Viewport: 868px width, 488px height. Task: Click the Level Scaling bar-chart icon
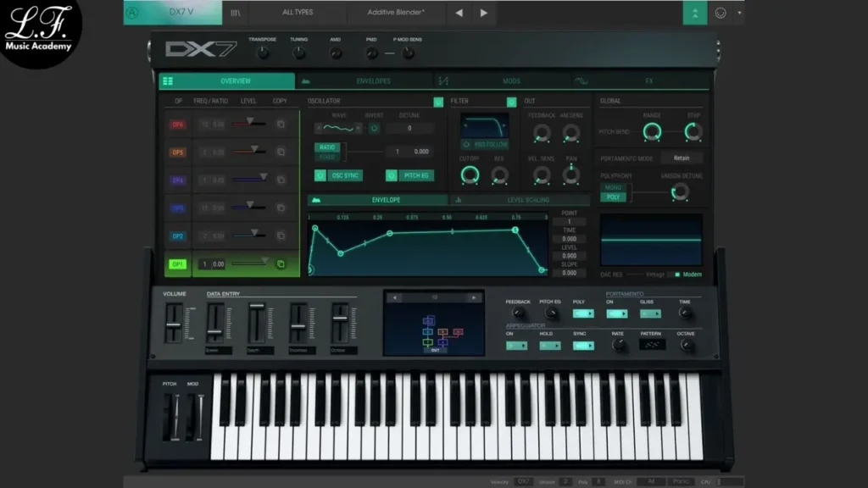(x=459, y=200)
